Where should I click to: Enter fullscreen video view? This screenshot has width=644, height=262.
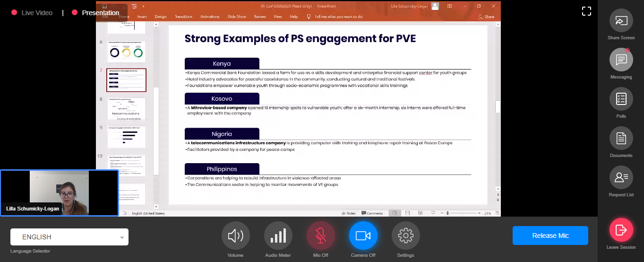586,11
